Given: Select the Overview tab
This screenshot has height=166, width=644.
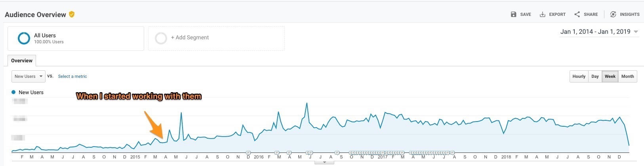Looking at the screenshot, I should tap(22, 61).
